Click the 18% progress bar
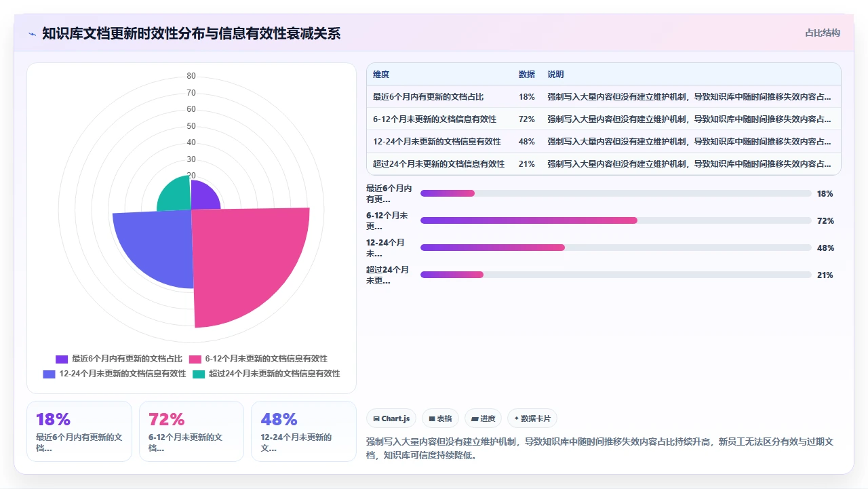868x489 pixels. (616, 193)
